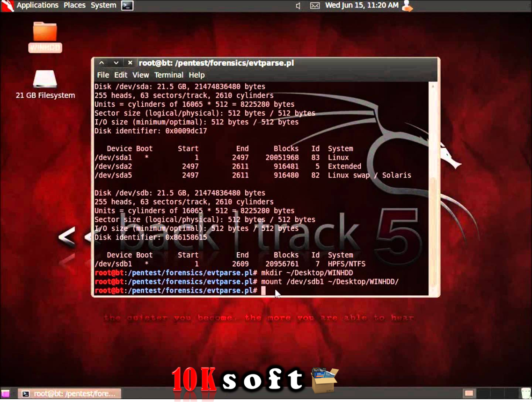The height and width of the screenshot is (402, 532).
Task: Click the terminal window up-arrow button
Action: click(x=101, y=63)
